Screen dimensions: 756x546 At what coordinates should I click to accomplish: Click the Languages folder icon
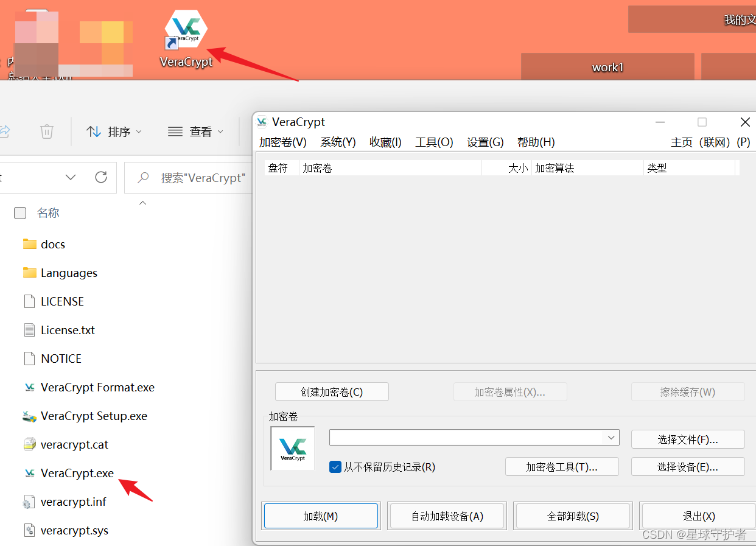pos(29,273)
